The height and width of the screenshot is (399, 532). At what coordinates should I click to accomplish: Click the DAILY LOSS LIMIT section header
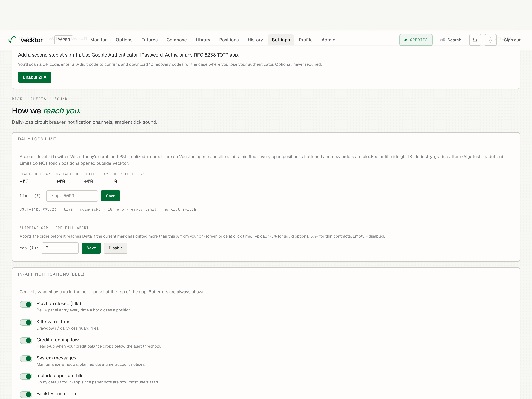(x=37, y=139)
